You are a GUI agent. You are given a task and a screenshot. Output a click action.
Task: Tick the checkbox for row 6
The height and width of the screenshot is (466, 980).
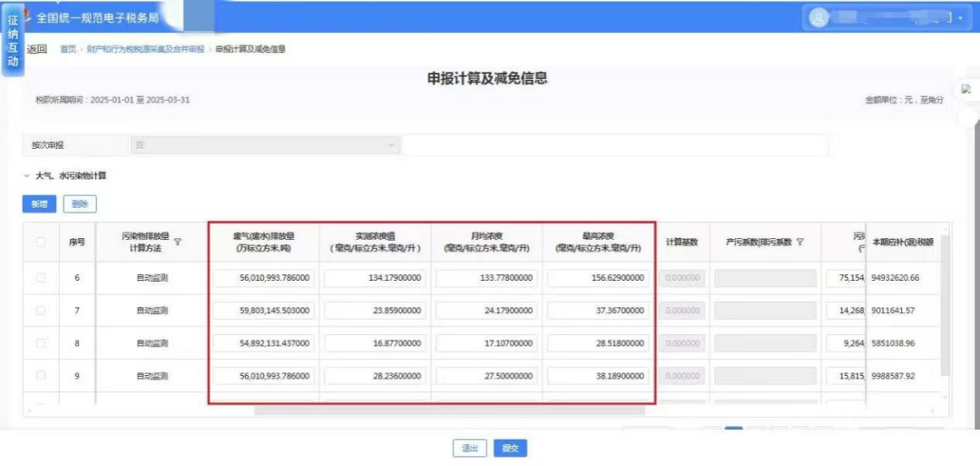pyautogui.click(x=41, y=277)
